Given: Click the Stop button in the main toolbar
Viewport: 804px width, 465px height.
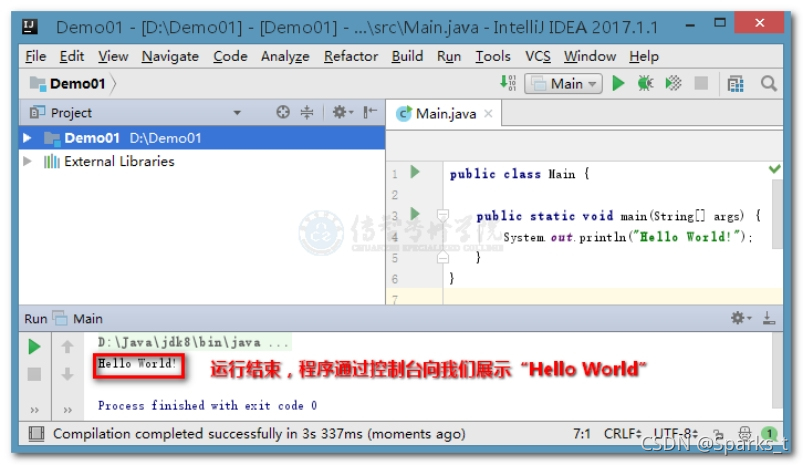Looking at the screenshot, I should [x=701, y=83].
